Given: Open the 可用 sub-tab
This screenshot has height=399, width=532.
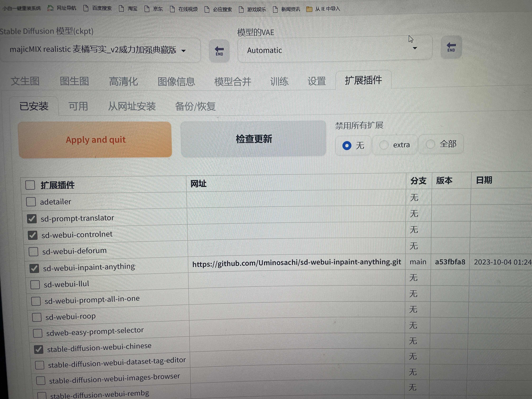Looking at the screenshot, I should (78, 106).
